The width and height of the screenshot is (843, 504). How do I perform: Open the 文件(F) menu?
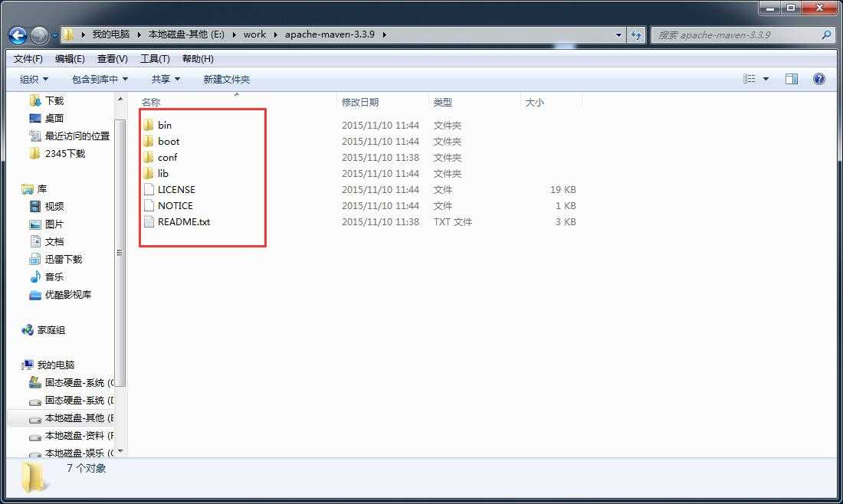pyautogui.click(x=28, y=58)
